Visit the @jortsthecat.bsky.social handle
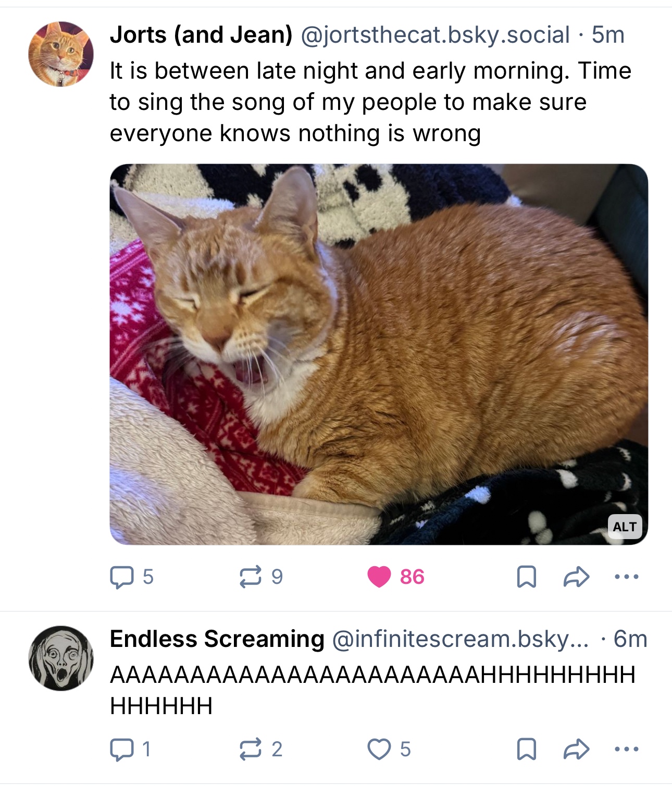 435,35
